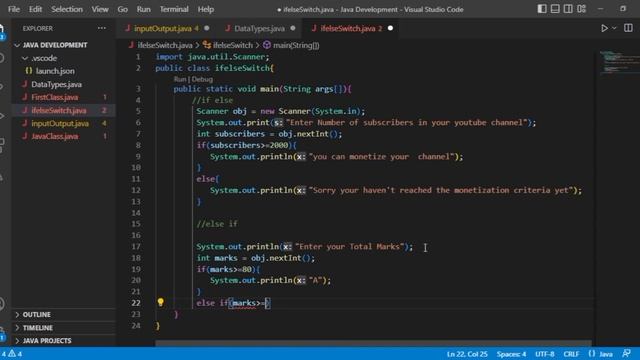Click the "import java.util.Scanner;" line
Viewport: 640px width, 360px height.
tap(212, 57)
